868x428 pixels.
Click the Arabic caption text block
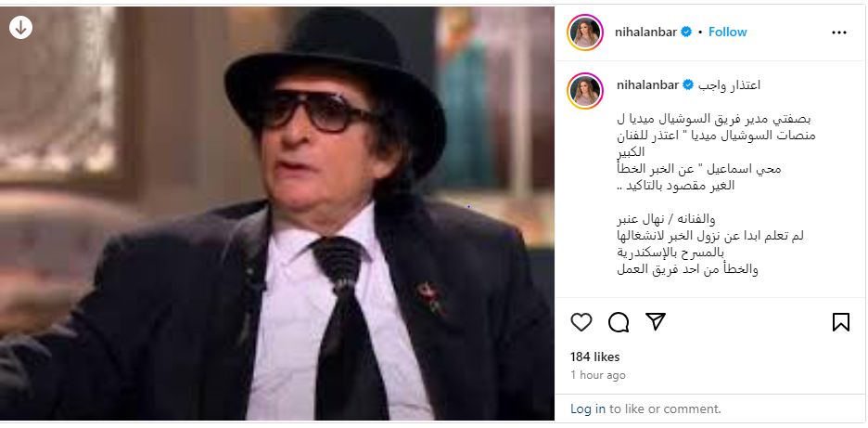click(716, 194)
